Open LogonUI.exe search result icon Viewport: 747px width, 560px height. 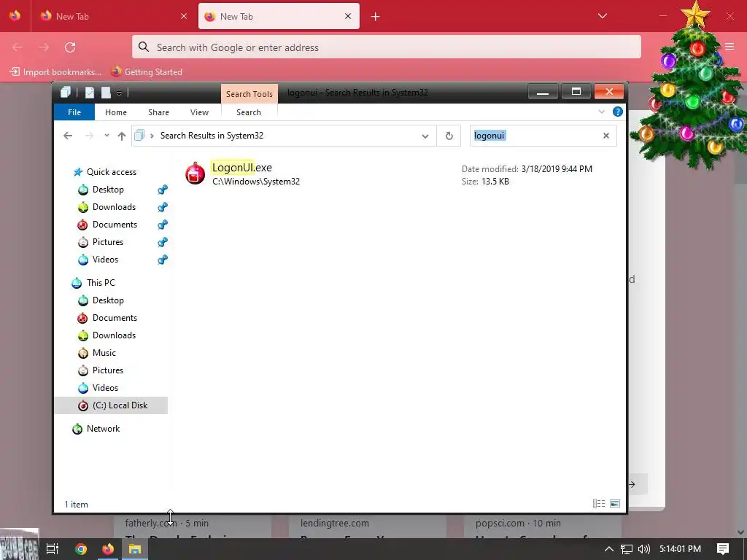coord(195,174)
